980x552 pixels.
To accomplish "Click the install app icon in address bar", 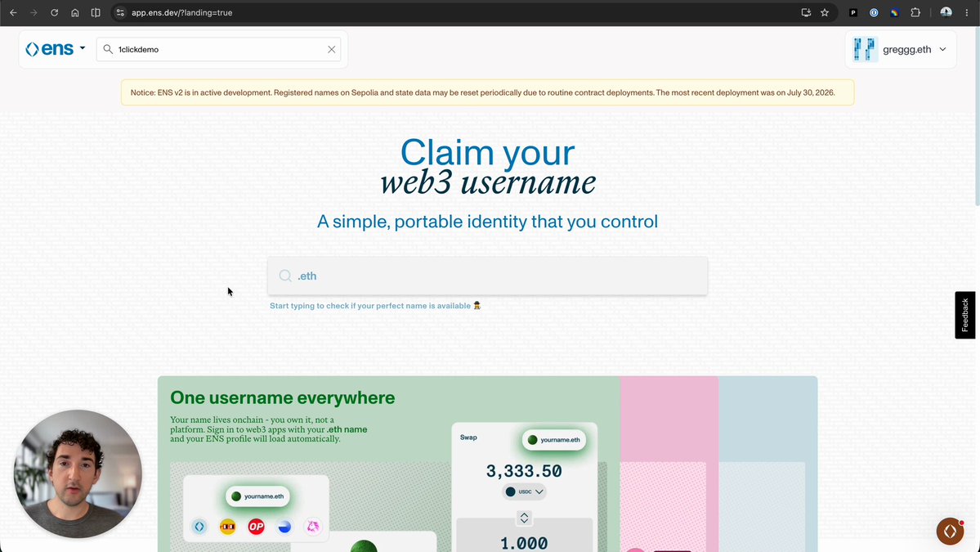I will pos(806,12).
